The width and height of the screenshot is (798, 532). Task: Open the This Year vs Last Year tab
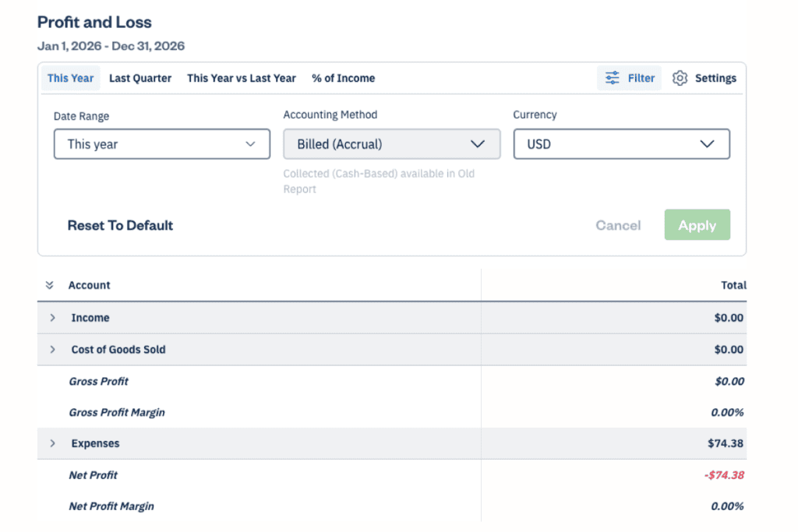pos(242,79)
